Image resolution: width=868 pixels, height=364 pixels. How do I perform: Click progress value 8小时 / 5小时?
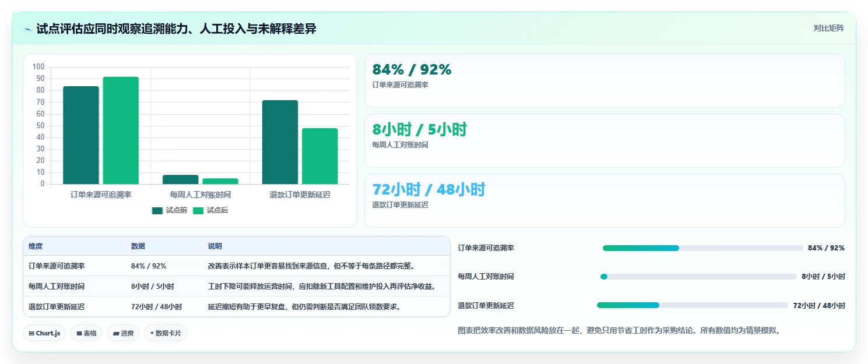coord(823,277)
